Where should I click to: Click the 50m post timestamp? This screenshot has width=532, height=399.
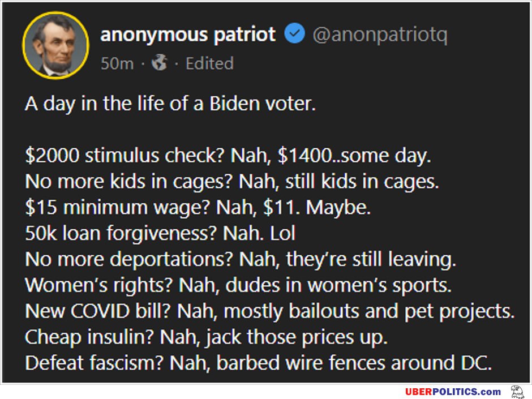tap(117, 63)
